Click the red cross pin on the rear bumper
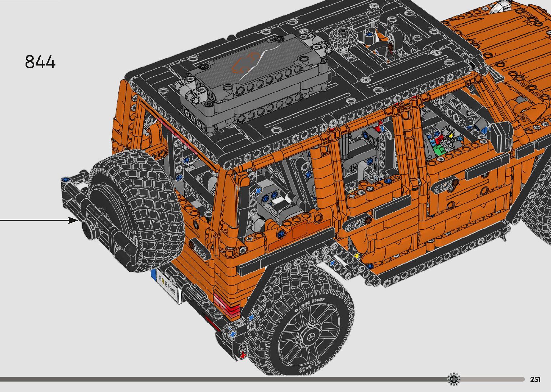 (243, 356)
